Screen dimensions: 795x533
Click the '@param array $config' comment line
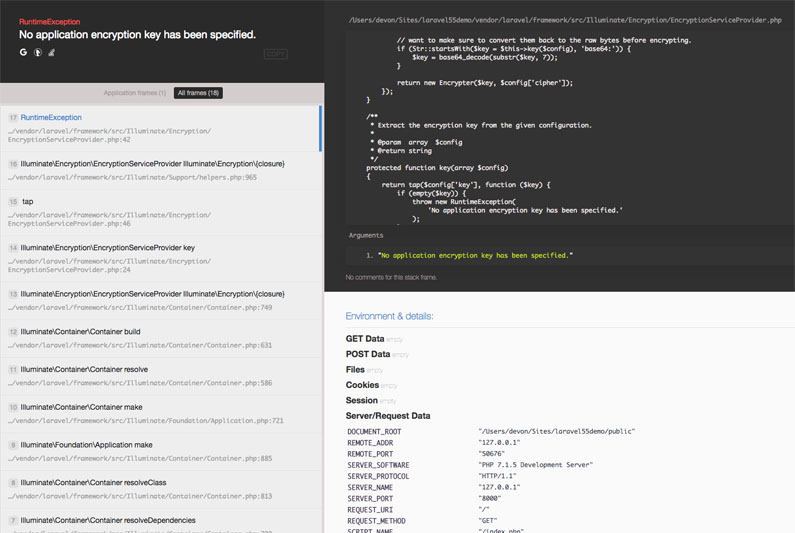coord(416,143)
